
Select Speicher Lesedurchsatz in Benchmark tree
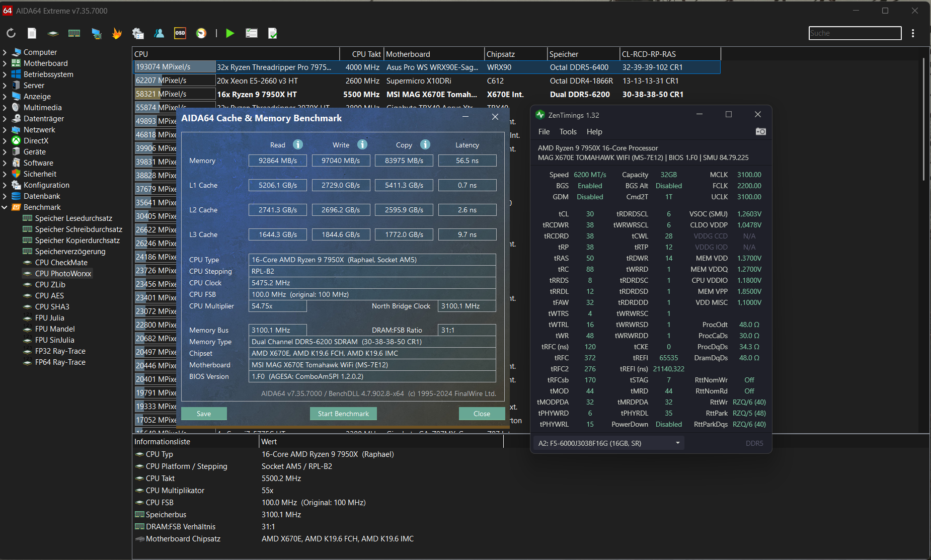pyautogui.click(x=73, y=218)
